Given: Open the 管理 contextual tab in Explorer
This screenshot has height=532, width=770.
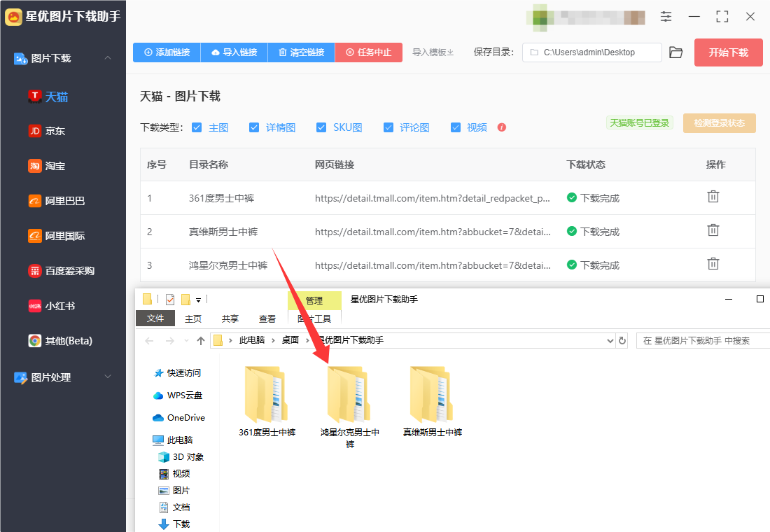Looking at the screenshot, I should (314, 300).
